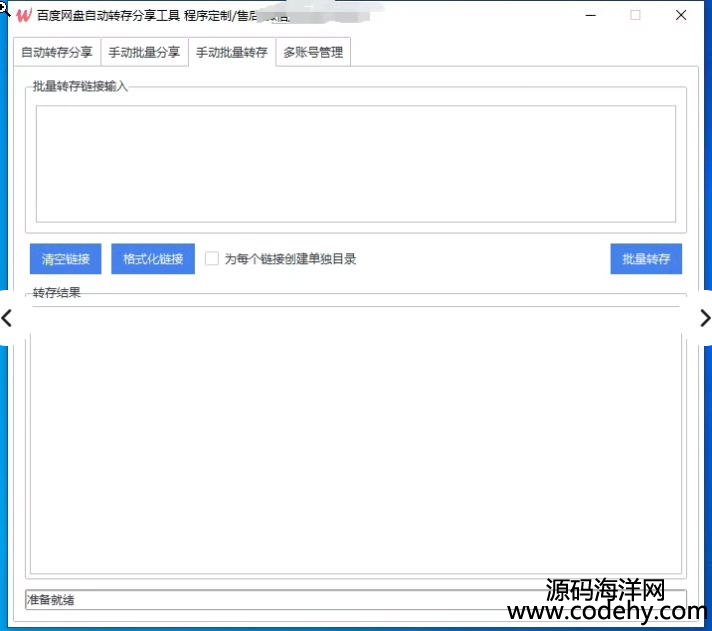
Task: Click the 格式化链接 button
Action: (153, 259)
